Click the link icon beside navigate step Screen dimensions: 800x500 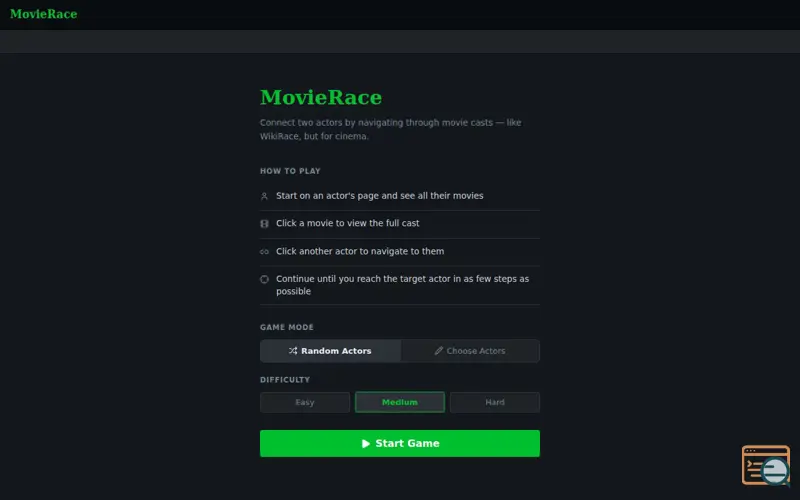(x=264, y=252)
